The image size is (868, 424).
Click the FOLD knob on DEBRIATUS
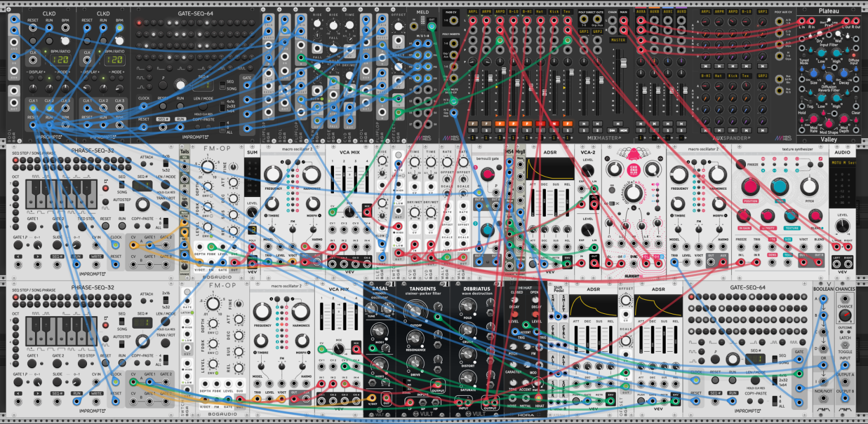tap(468, 307)
